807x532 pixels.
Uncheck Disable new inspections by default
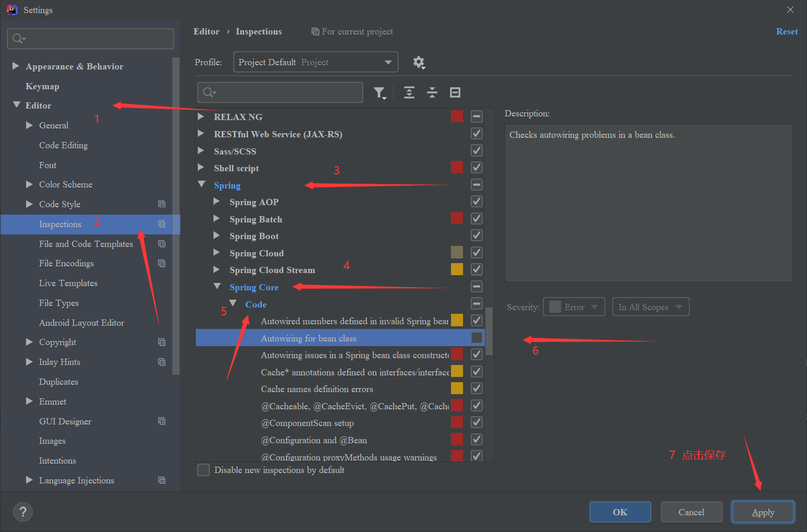(x=203, y=469)
